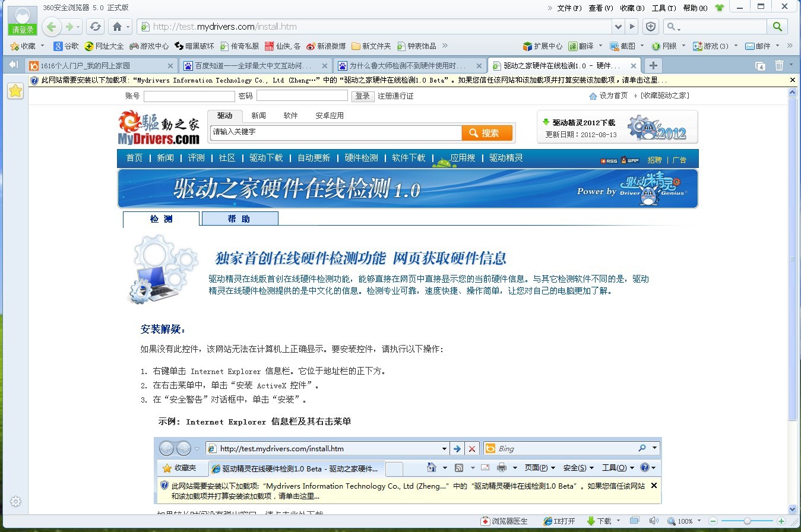Open the 新浪微博 bookmark
The height and width of the screenshot is (532, 801).
point(326,46)
